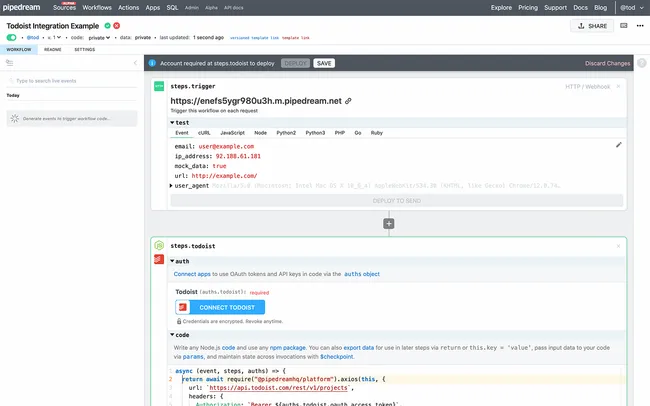Add a step with the plus button
Image resolution: width=650 pixels, height=406 pixels.
(388, 224)
